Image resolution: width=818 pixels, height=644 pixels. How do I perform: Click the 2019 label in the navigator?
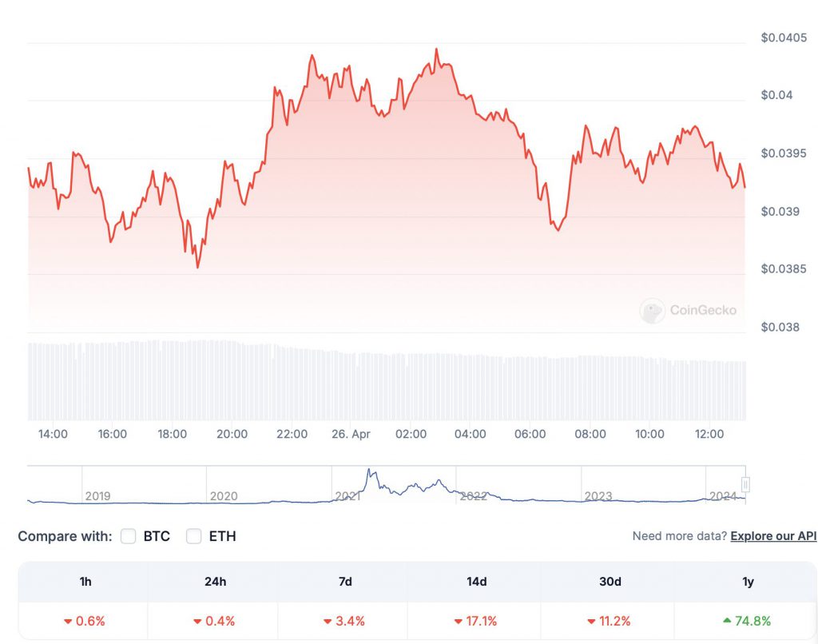pyautogui.click(x=97, y=496)
